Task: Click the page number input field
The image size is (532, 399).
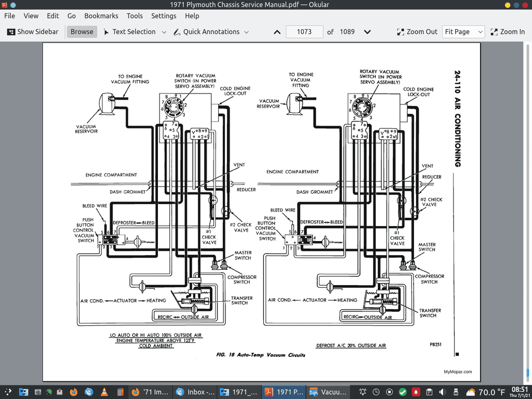Action: [x=304, y=32]
